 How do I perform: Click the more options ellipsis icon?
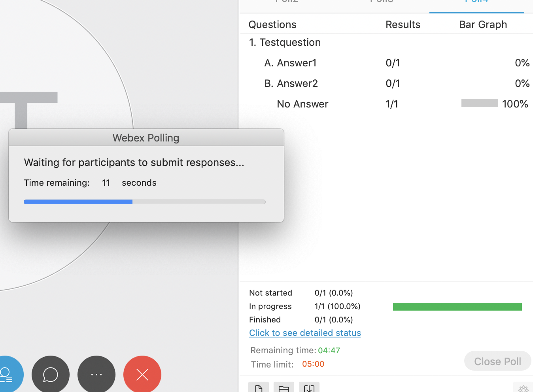click(x=96, y=374)
